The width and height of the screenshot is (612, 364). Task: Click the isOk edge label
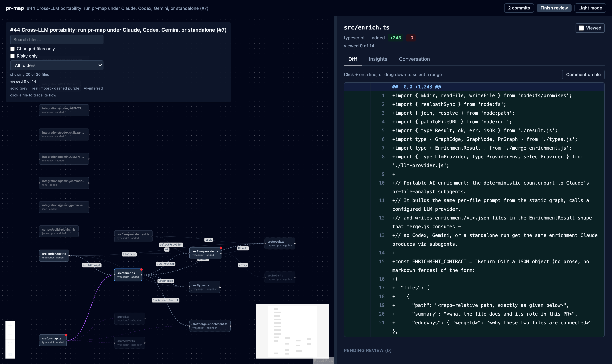point(208,240)
